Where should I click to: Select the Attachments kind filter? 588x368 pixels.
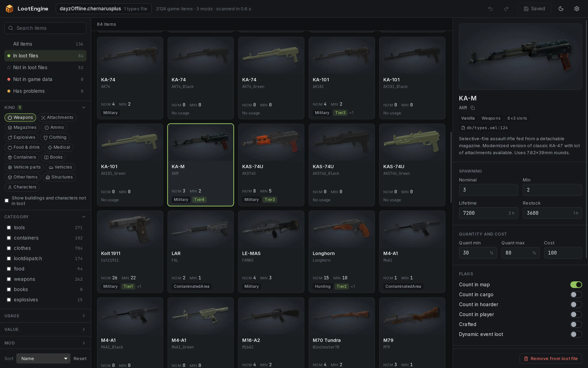(x=57, y=118)
